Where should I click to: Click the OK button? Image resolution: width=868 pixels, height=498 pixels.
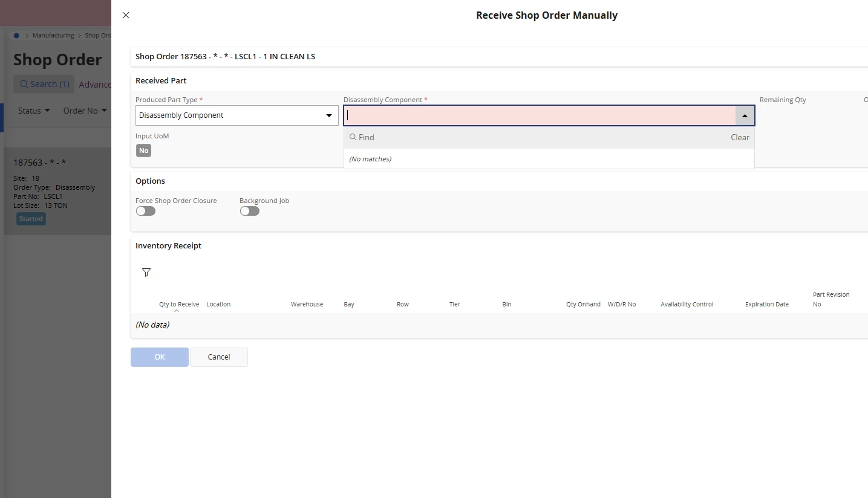point(160,357)
